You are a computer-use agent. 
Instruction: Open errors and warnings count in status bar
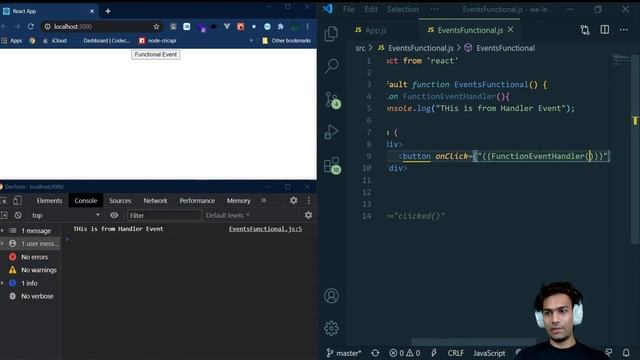click(404, 353)
